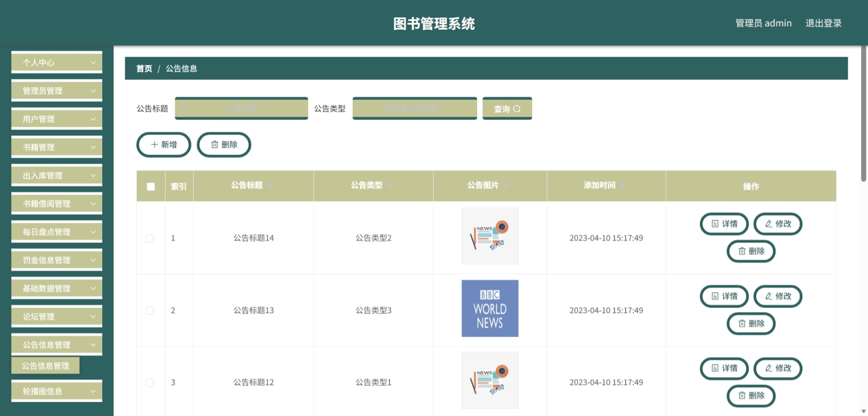868x416 pixels.
Task: Click the 公告类型3 cell
Action: (374, 311)
